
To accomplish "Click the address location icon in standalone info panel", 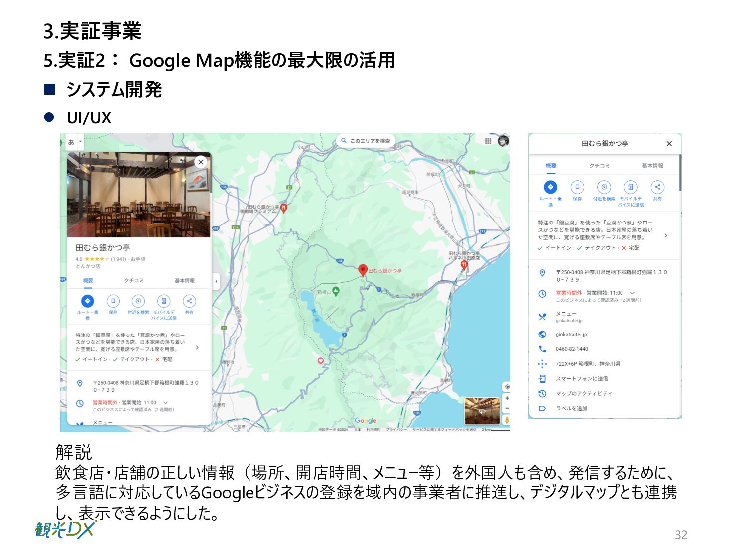I will (x=542, y=273).
